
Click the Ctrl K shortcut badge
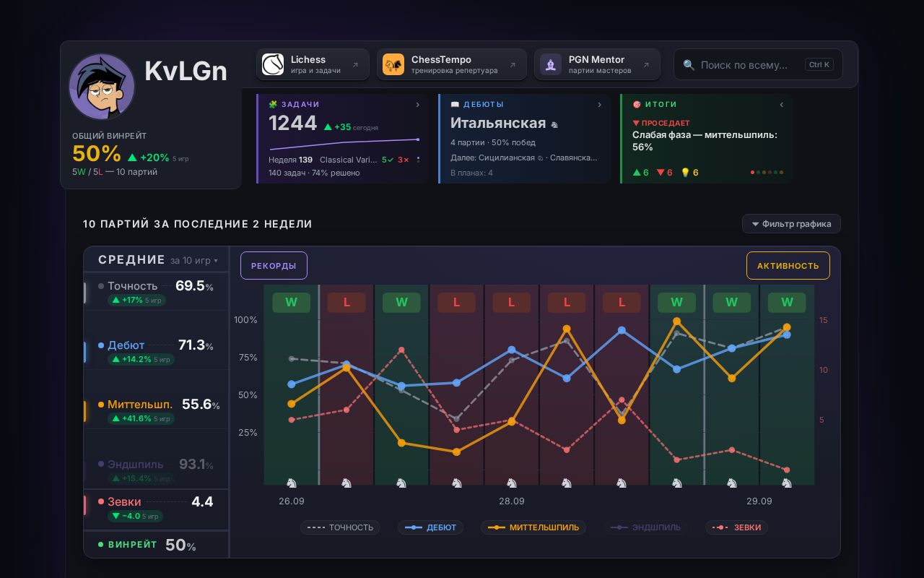[819, 65]
